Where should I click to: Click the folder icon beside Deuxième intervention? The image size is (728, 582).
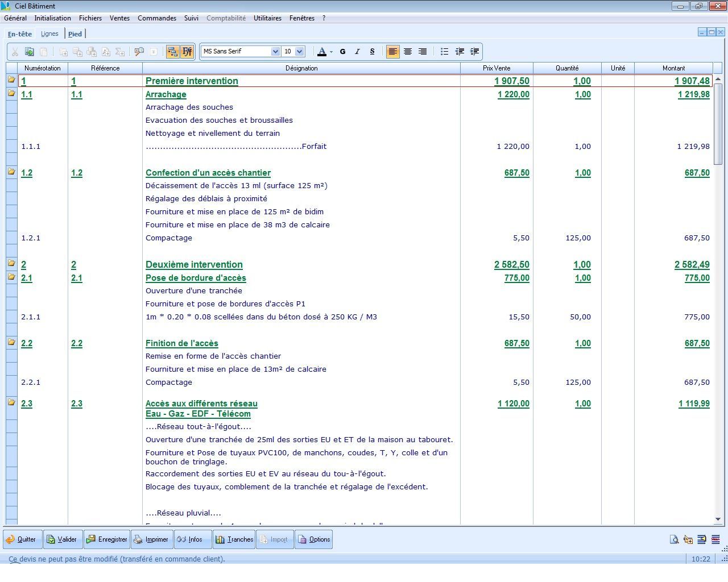point(11,263)
